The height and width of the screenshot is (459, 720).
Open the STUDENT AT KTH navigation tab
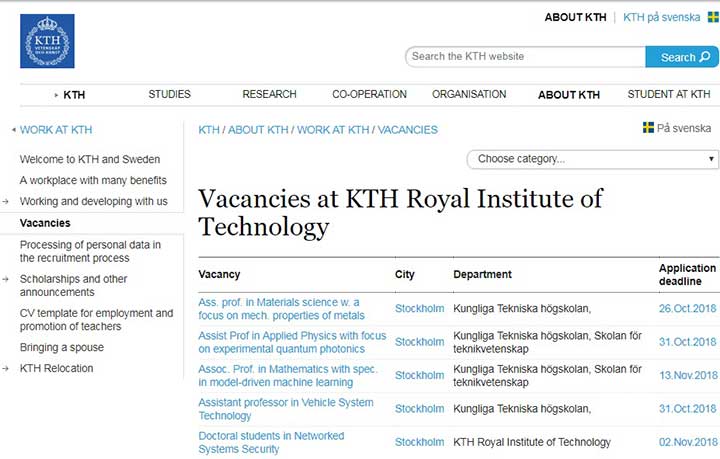pos(669,95)
